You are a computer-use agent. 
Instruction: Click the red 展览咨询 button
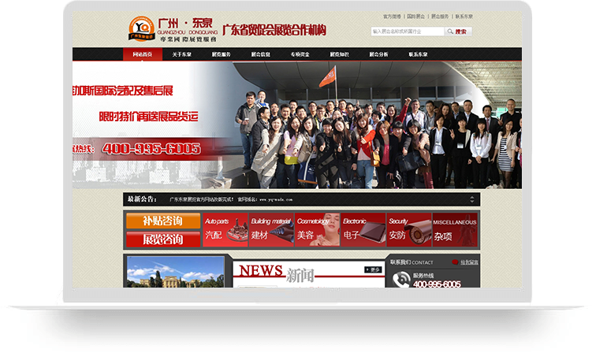pos(162,239)
